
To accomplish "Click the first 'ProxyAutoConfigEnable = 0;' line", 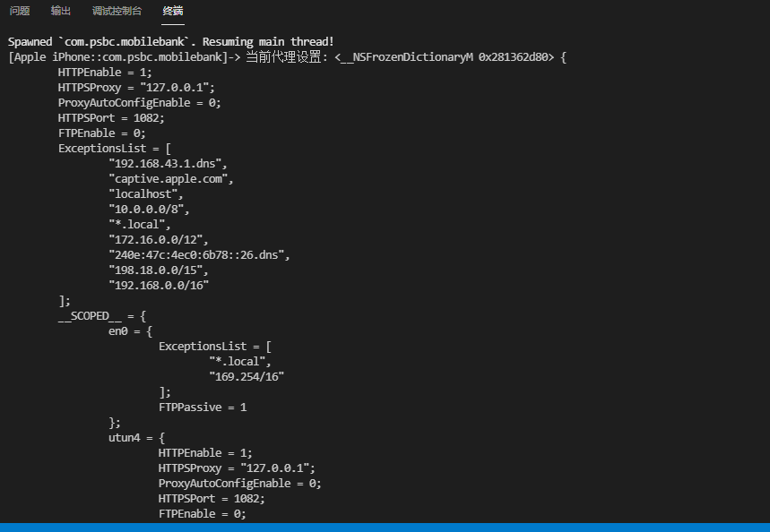I will 140,103.
